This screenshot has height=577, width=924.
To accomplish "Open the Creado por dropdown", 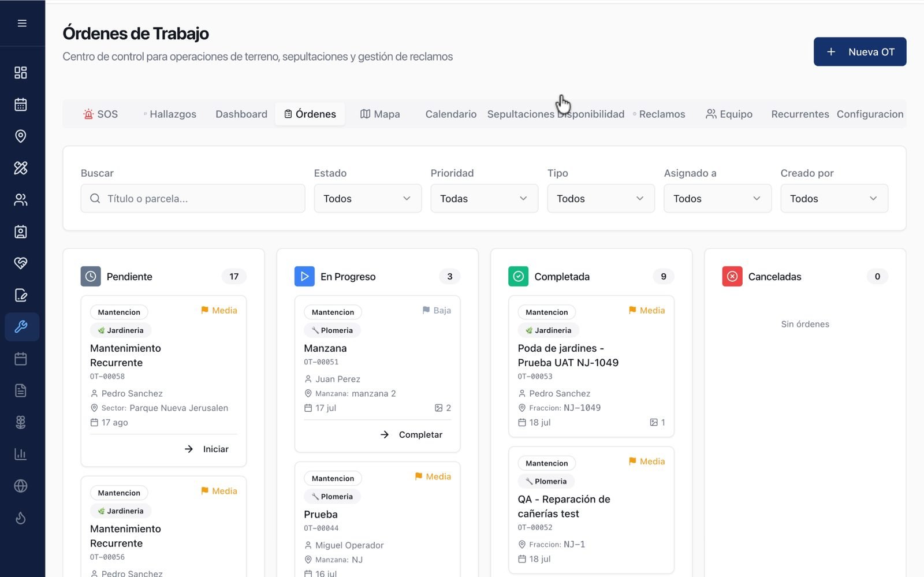I will tap(834, 199).
